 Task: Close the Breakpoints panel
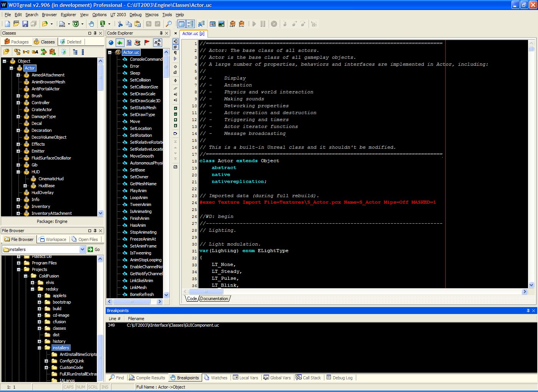coord(533,311)
